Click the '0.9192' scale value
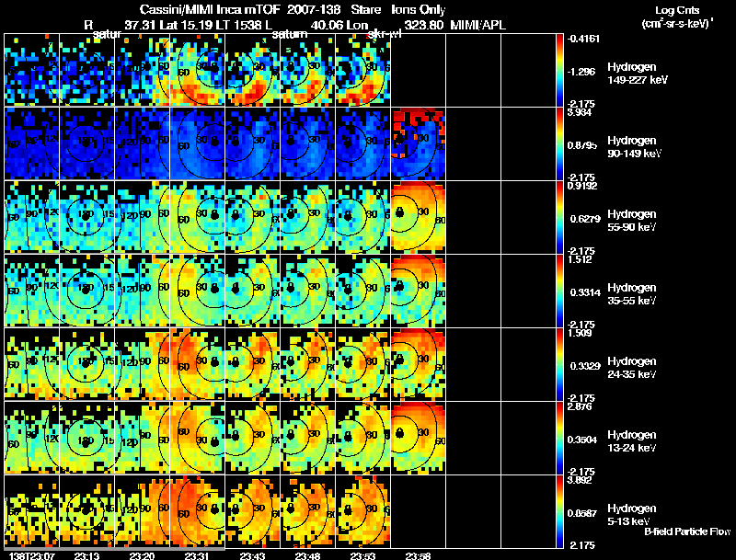The width and height of the screenshot is (736, 560). pos(582,186)
